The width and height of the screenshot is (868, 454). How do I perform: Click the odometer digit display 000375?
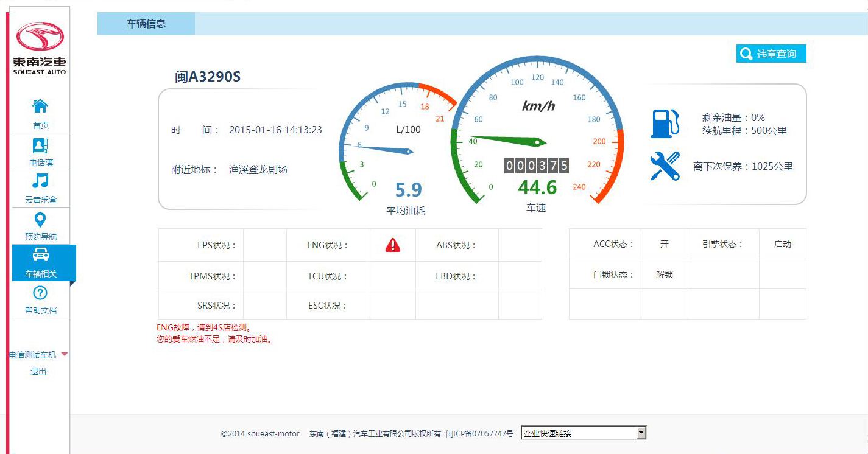pyautogui.click(x=536, y=166)
